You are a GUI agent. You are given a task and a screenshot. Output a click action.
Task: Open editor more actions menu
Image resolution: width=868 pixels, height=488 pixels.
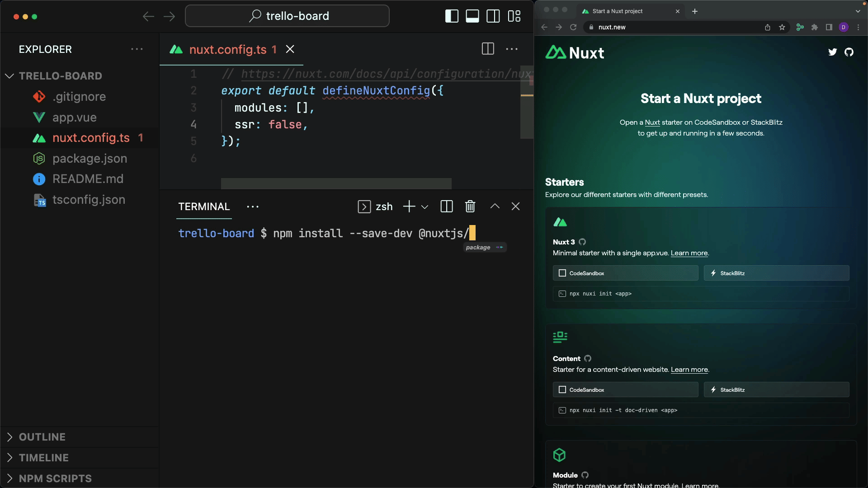pos(512,49)
